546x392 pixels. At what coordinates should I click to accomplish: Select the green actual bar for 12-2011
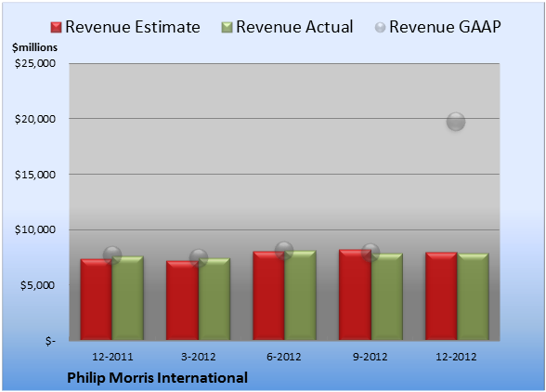click(x=128, y=298)
